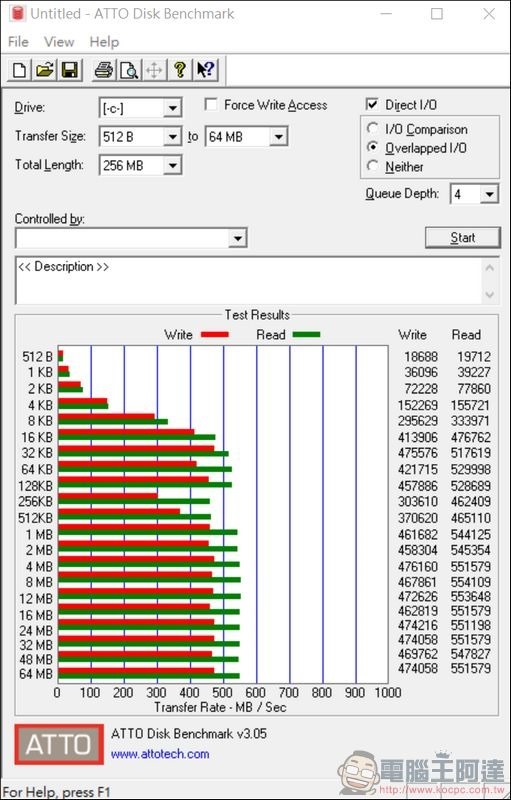Open the Help menu
Image resolution: width=511 pixels, height=800 pixels.
[105, 42]
